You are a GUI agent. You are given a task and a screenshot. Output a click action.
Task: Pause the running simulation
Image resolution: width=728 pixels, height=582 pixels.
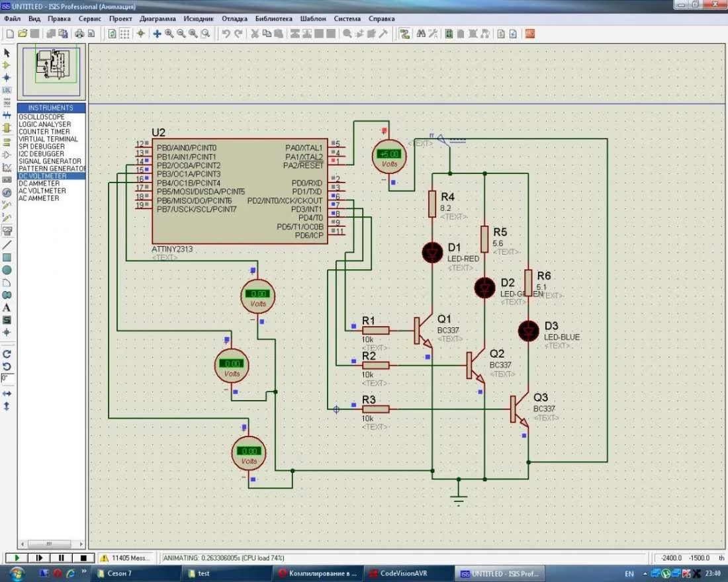(x=60, y=558)
